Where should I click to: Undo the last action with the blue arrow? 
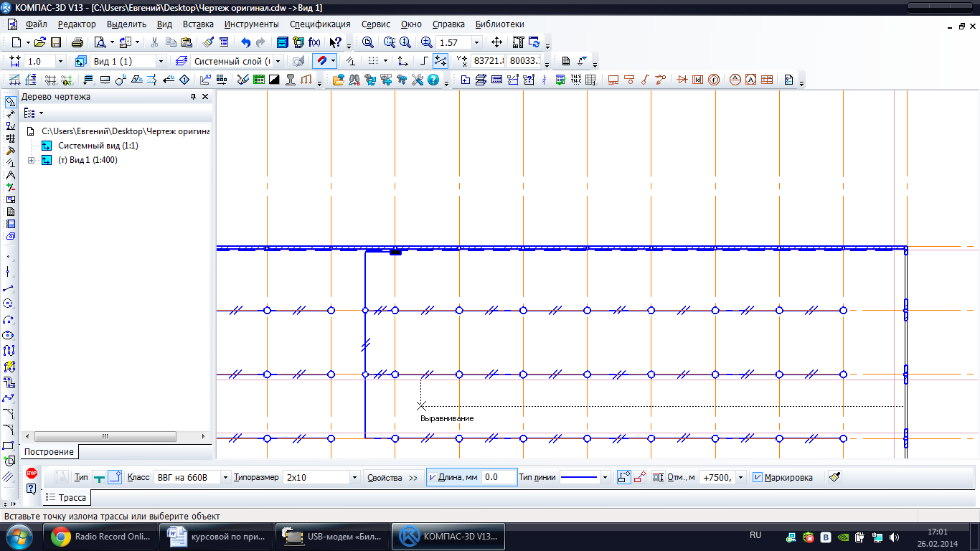(246, 42)
